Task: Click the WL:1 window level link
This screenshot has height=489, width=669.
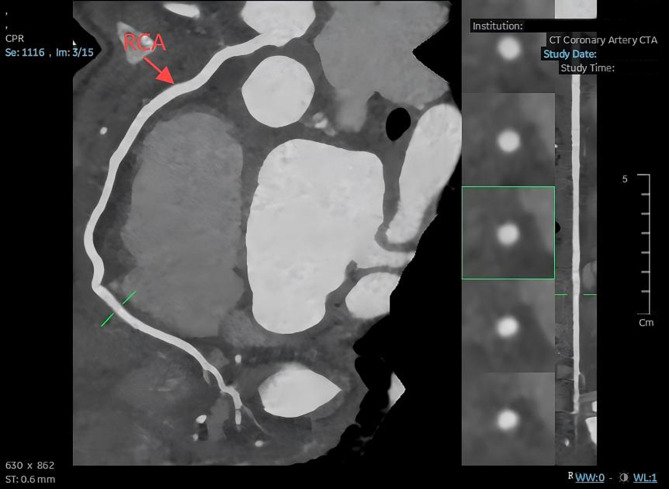Action: point(645,477)
